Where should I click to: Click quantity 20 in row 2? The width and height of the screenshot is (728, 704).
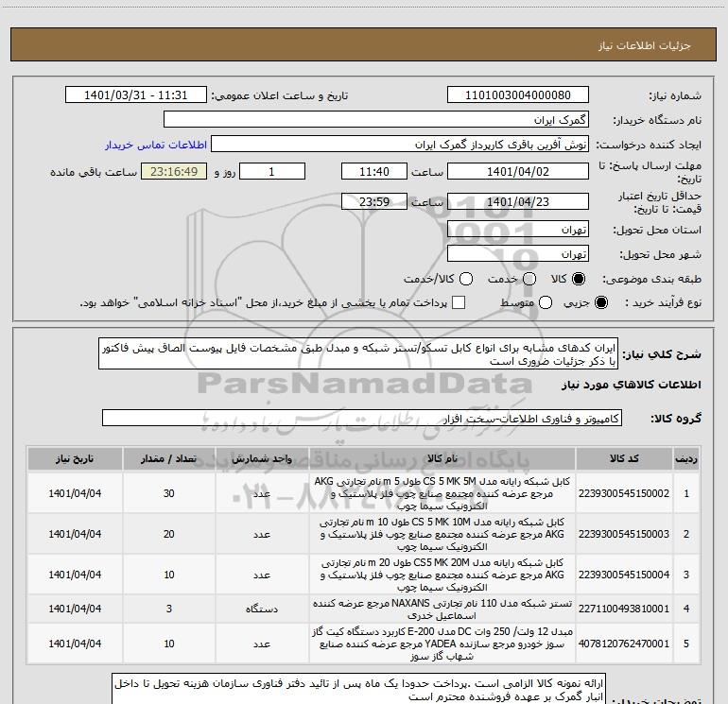[x=169, y=534]
